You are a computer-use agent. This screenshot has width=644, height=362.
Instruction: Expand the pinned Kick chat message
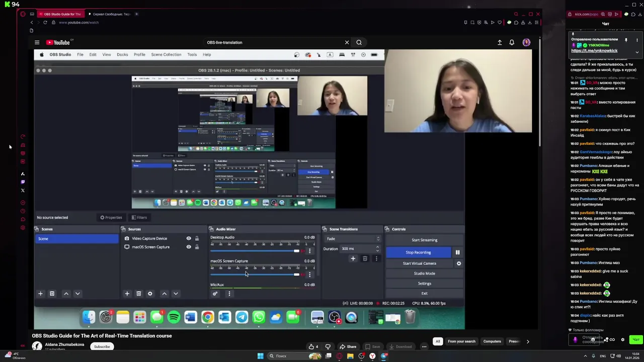[x=637, y=52]
